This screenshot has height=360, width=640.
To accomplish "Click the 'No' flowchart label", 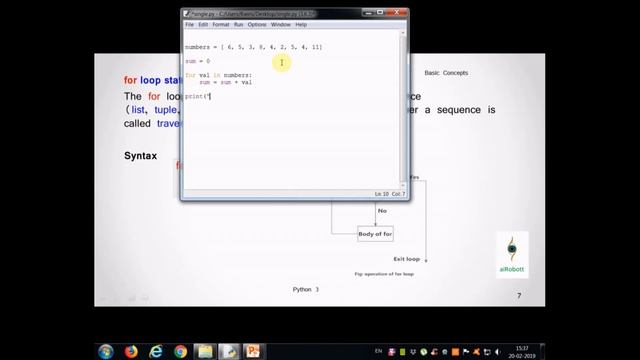I will (382, 211).
